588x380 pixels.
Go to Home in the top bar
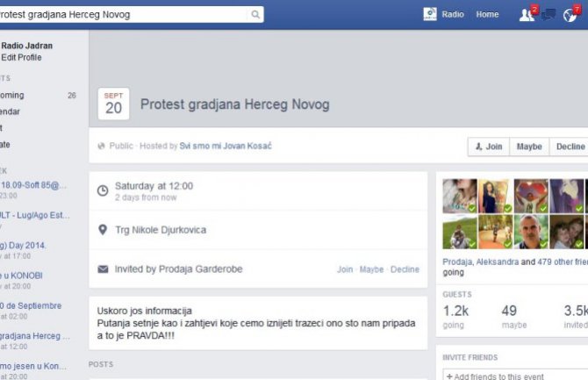click(487, 15)
